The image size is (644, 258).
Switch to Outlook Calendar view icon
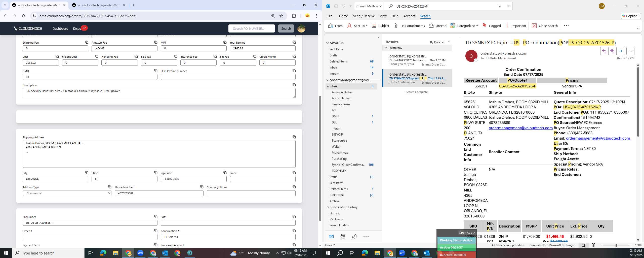(343, 237)
